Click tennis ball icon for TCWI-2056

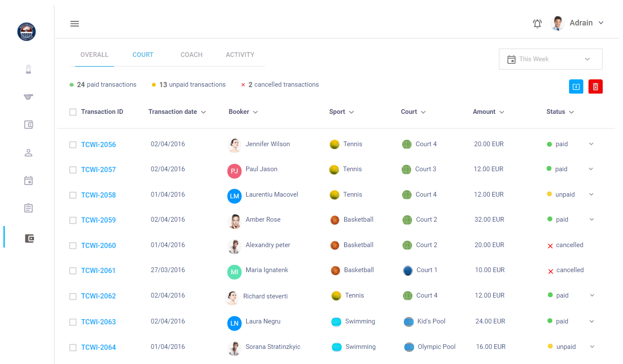334,144
